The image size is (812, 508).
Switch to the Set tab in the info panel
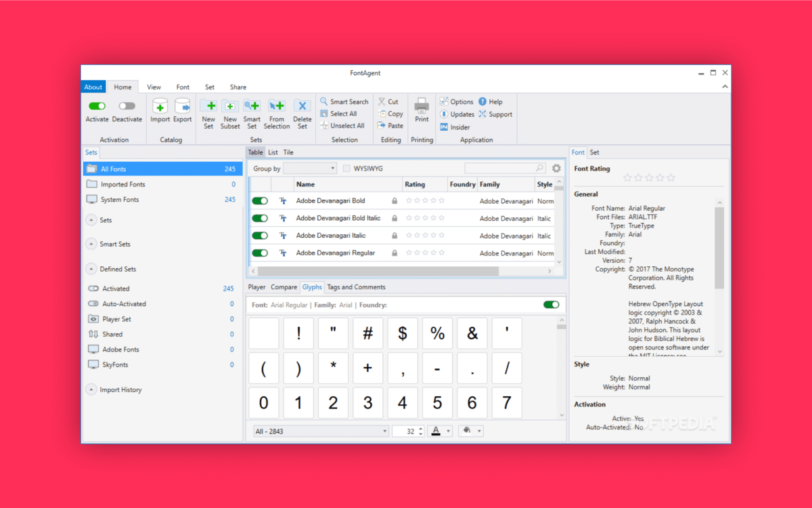[x=594, y=152]
